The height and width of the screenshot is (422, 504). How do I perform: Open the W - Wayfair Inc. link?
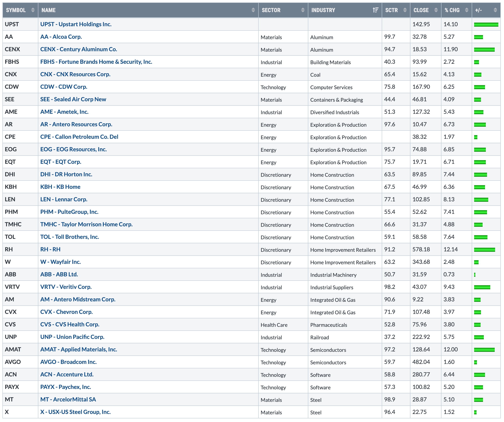61,262
